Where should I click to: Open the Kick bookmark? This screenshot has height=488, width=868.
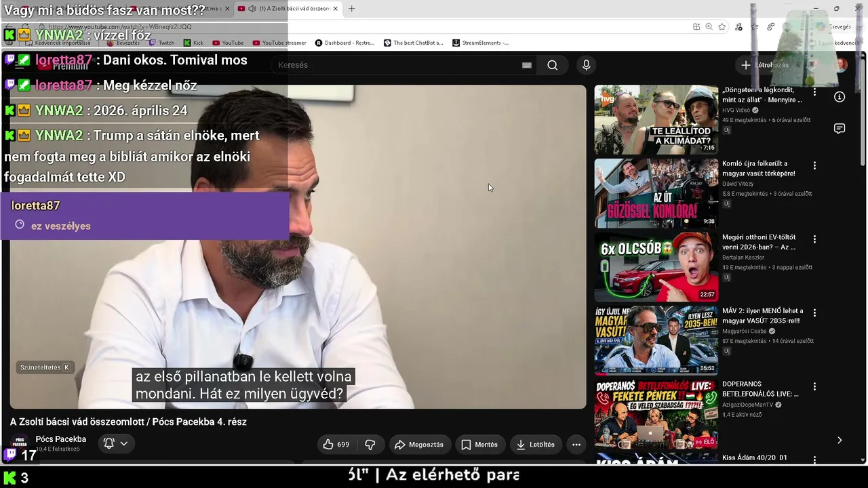point(193,43)
